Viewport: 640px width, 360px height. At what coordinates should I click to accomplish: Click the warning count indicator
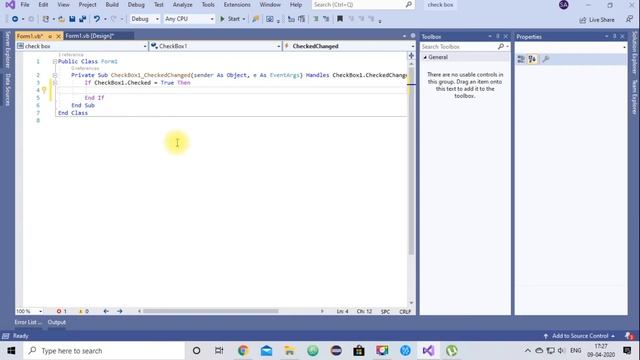tap(84, 311)
